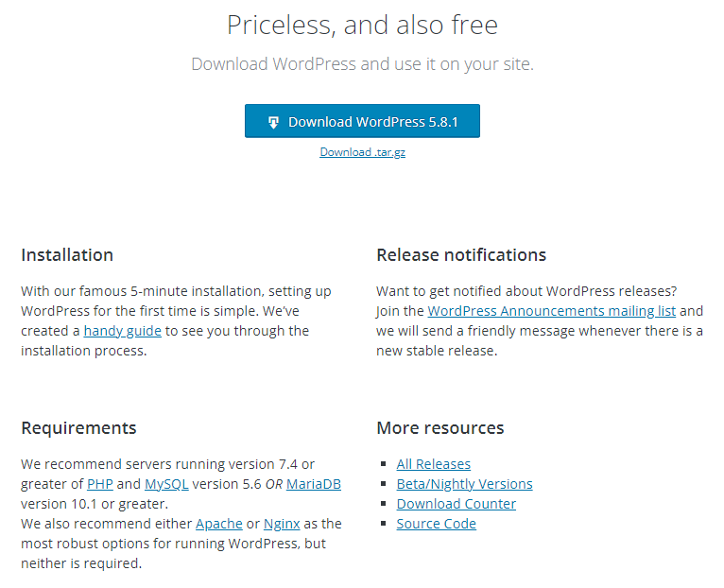Click the "Priceless, and also free" heading
This screenshot has width=724, height=588.
pyautogui.click(x=362, y=25)
